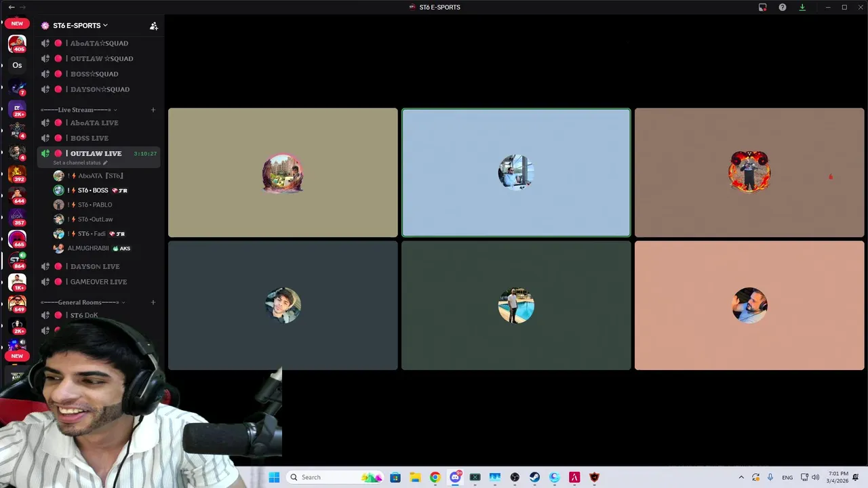This screenshot has height=488, width=868.
Task: Focus the brown tile with fiery avatar
Action: (749, 173)
